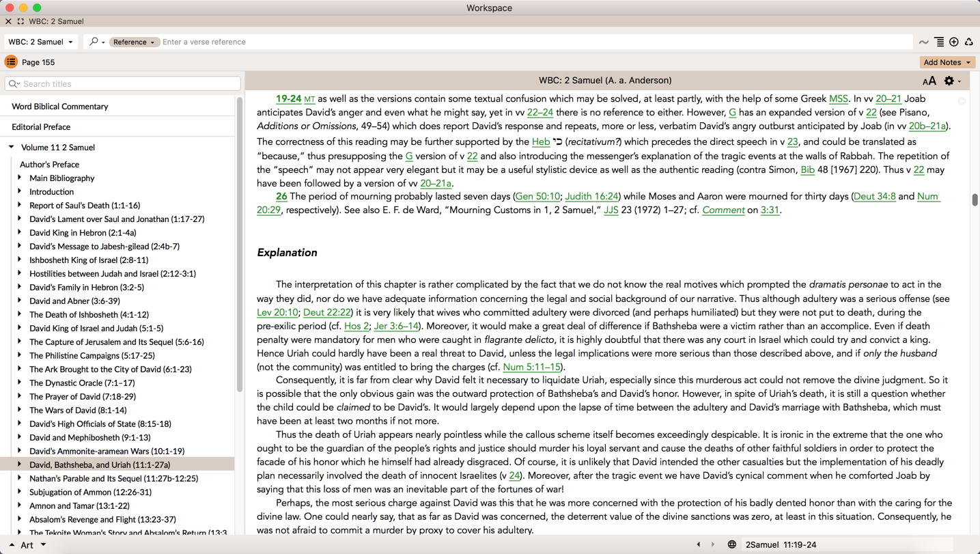This screenshot has height=554, width=980.
Task: Open the Judith 16:24 reference link
Action: pyautogui.click(x=591, y=197)
